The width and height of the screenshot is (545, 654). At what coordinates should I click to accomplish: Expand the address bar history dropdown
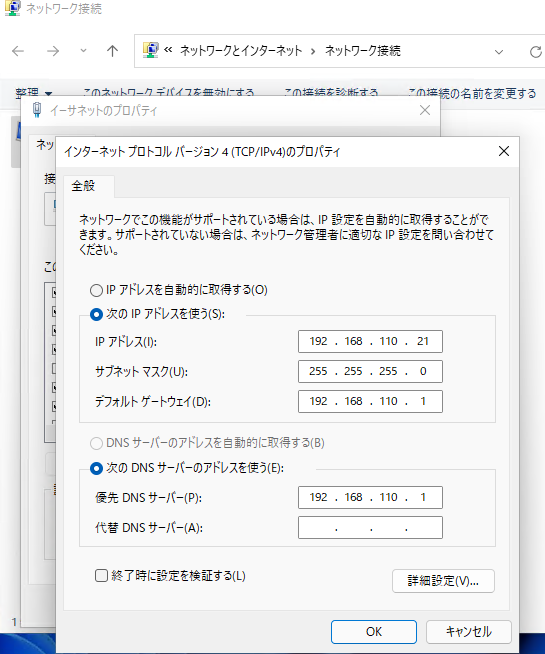[499, 52]
